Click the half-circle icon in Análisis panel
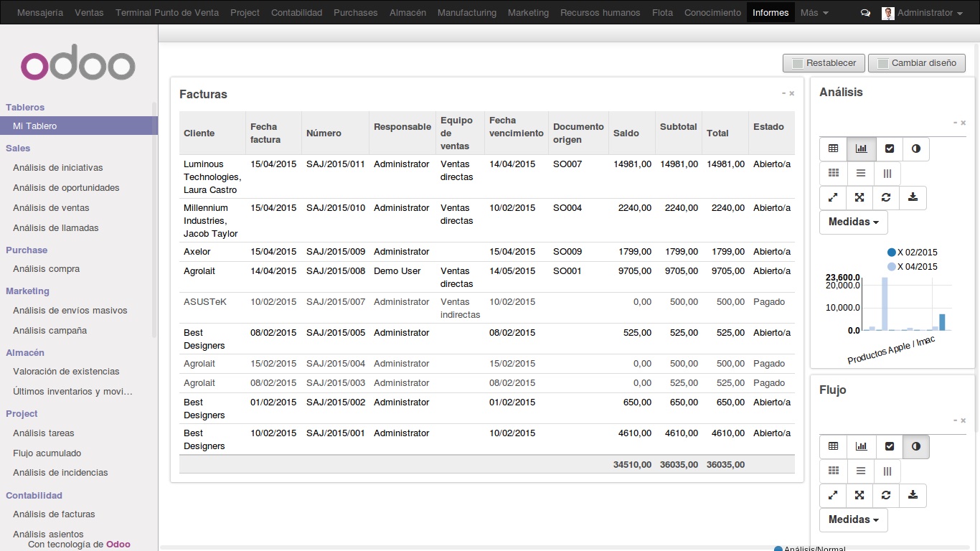Image resolution: width=980 pixels, height=551 pixels. click(916, 149)
